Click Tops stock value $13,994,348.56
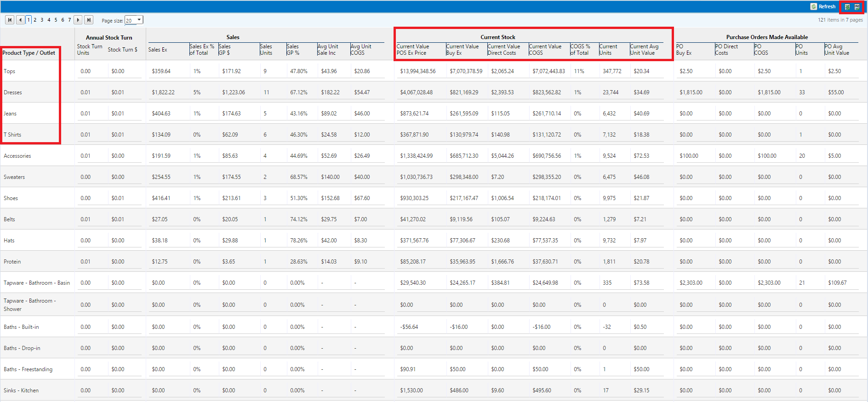The width and height of the screenshot is (868, 402). pos(418,71)
